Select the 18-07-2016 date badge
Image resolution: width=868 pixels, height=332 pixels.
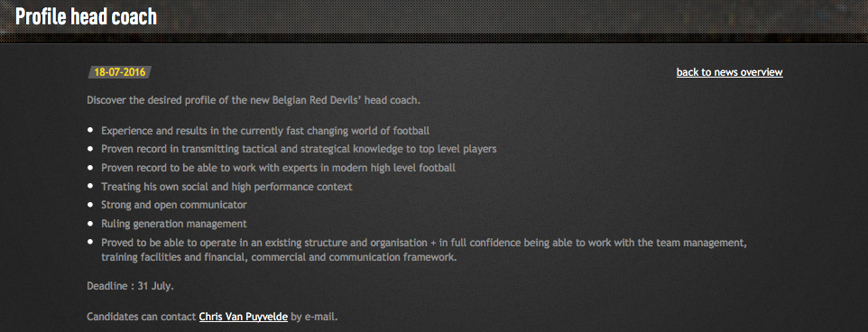tap(120, 72)
